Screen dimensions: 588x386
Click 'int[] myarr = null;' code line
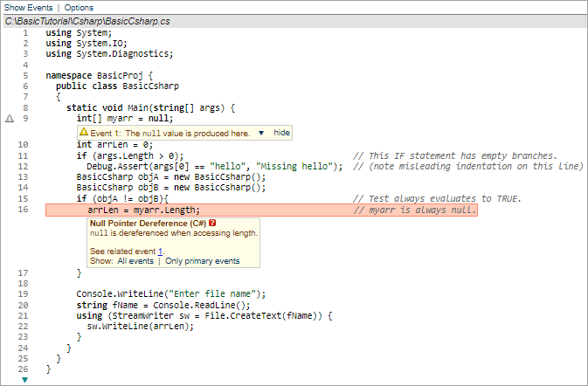click(125, 119)
